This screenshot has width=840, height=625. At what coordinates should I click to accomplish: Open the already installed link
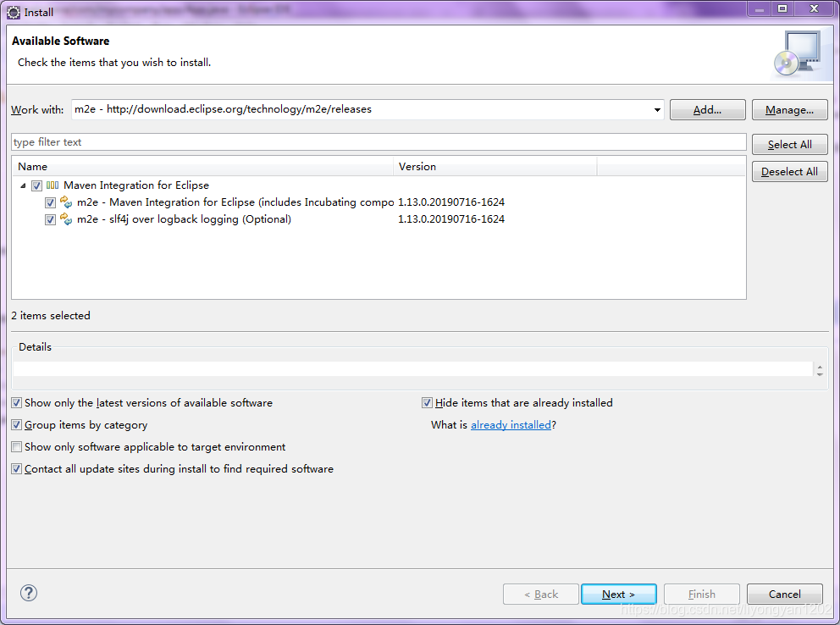click(x=511, y=424)
